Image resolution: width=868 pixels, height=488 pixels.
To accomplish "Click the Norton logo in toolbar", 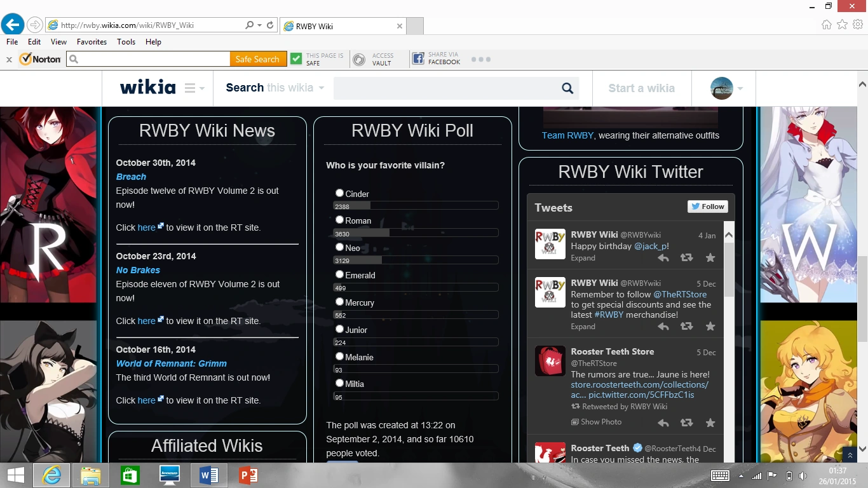I will tap(40, 59).
